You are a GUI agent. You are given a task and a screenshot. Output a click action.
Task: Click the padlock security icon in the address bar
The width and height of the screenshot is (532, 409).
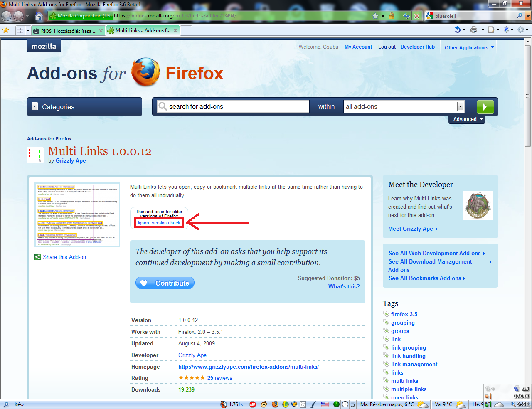(x=392, y=16)
